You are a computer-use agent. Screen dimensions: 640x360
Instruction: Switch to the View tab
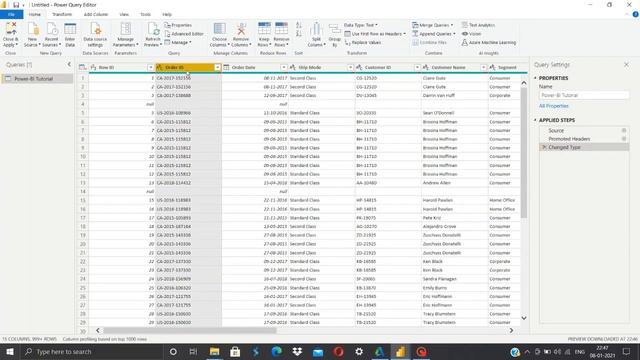tap(124, 14)
